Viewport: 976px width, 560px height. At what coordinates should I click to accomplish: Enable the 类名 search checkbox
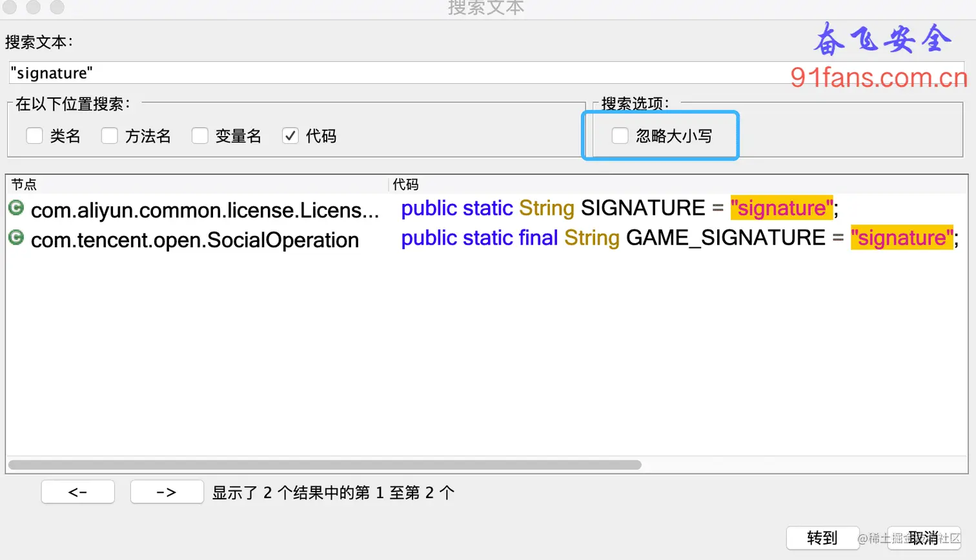tap(35, 136)
